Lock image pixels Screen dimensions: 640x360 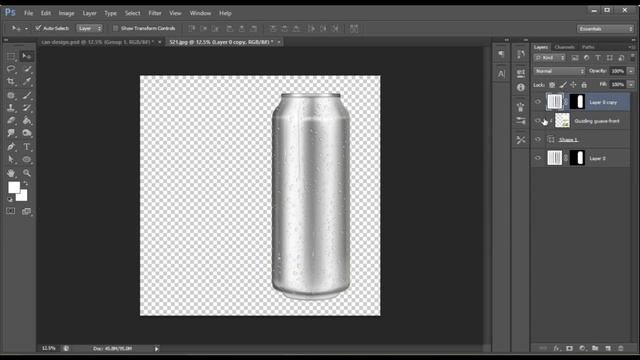(x=563, y=85)
